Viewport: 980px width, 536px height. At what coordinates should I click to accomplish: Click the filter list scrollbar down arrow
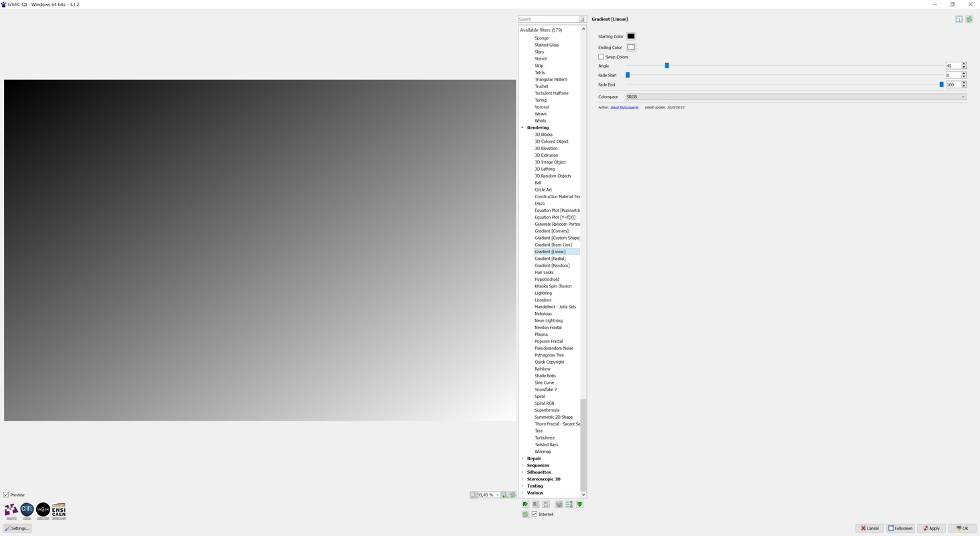pyautogui.click(x=583, y=494)
